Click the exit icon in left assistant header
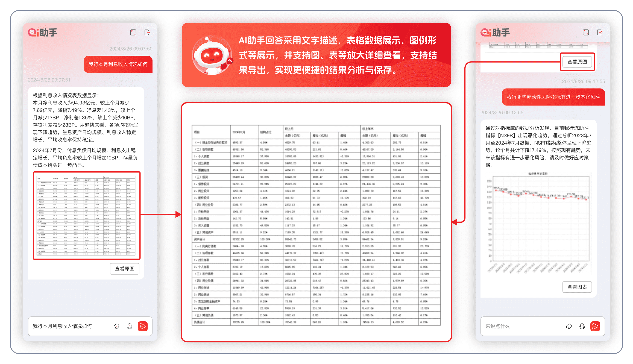The image size is (633, 364). tap(147, 33)
